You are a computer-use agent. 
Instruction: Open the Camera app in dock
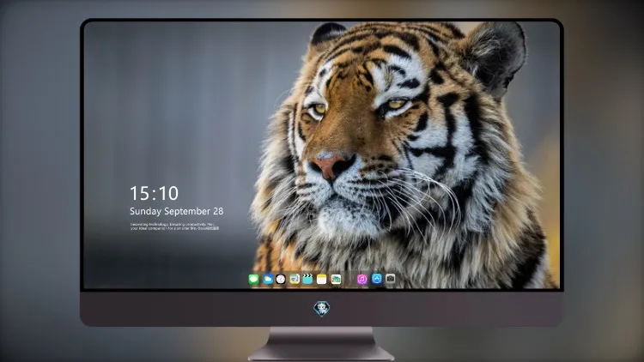click(390, 279)
